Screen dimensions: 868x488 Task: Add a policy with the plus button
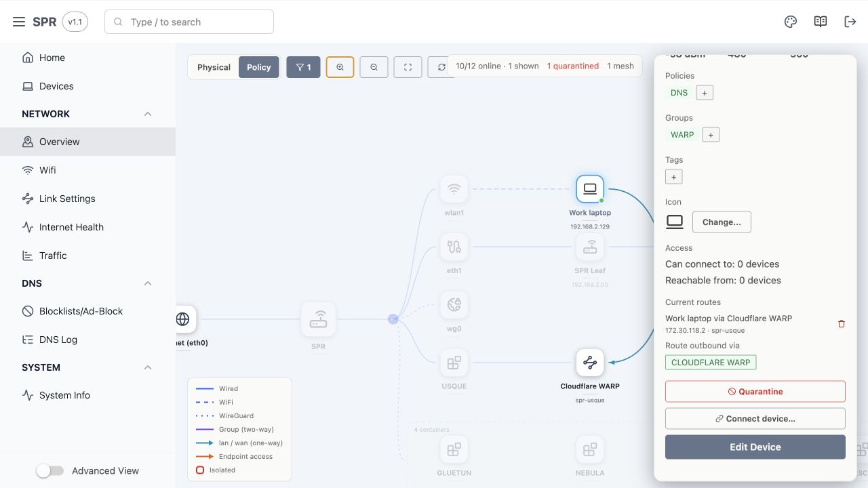705,93
